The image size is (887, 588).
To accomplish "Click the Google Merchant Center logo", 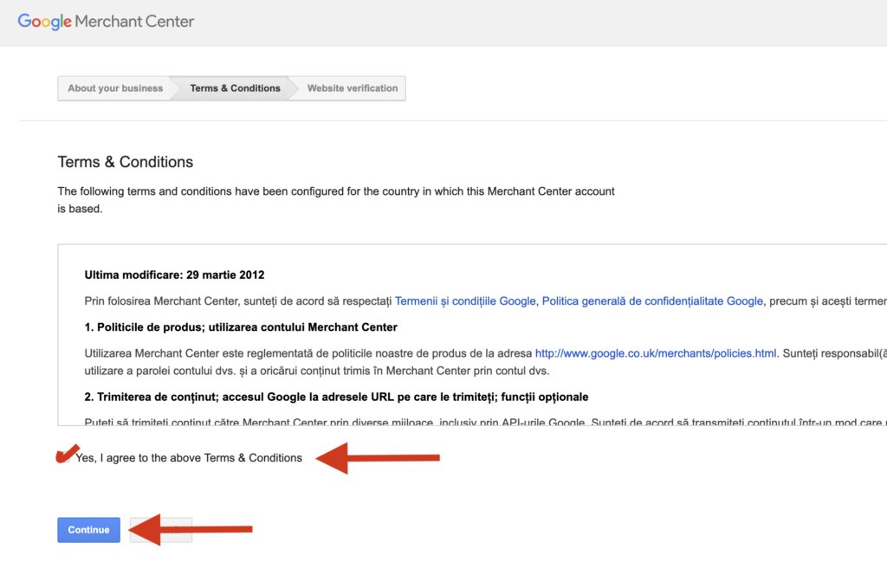I will point(106,22).
